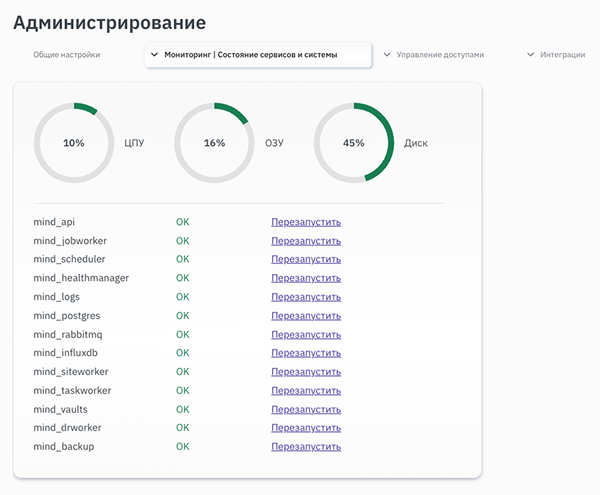The width and height of the screenshot is (600, 495).
Task: Click the OK status of mind_drworker
Action: [x=183, y=428]
